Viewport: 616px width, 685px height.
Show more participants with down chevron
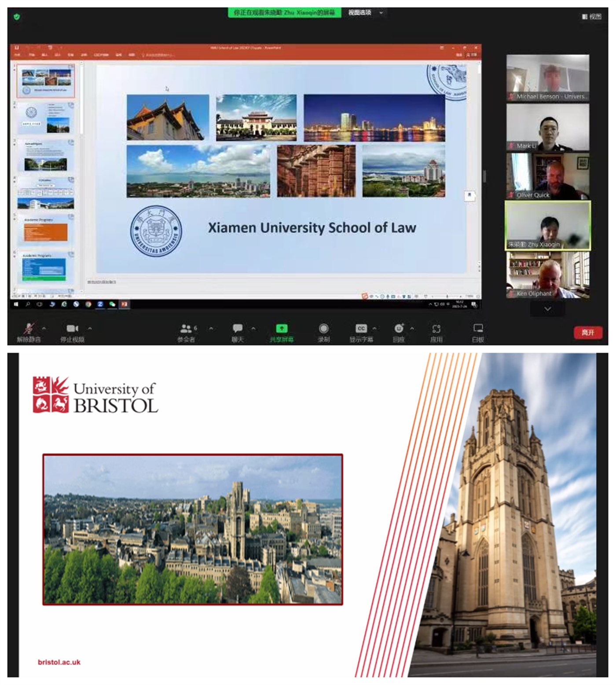(548, 309)
